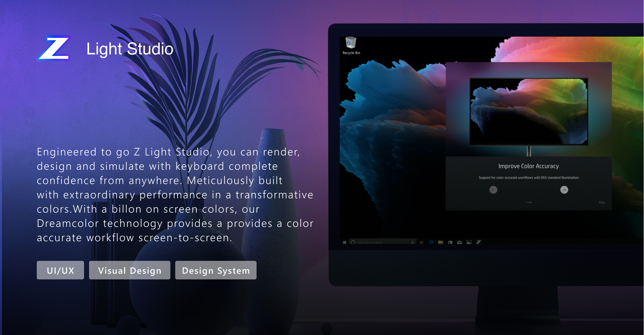Click the Z logo beside Light Studio
The image size is (644, 335).
[55, 48]
